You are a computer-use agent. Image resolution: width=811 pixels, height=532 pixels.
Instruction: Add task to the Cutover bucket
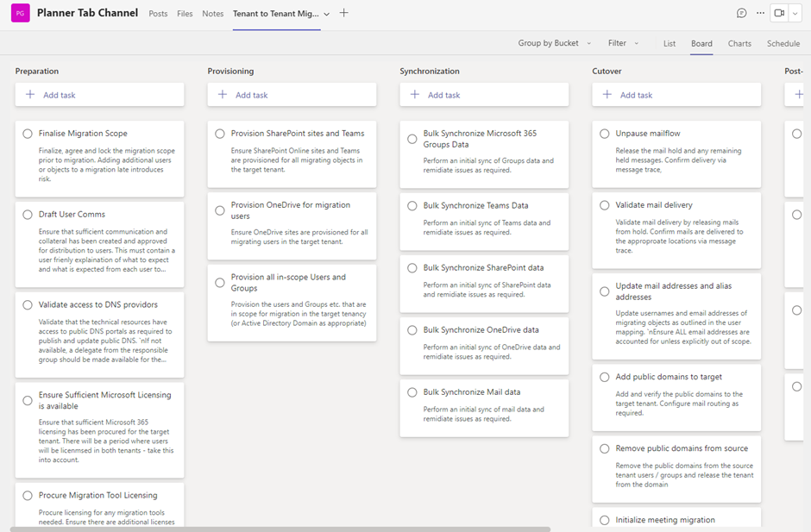coord(676,95)
